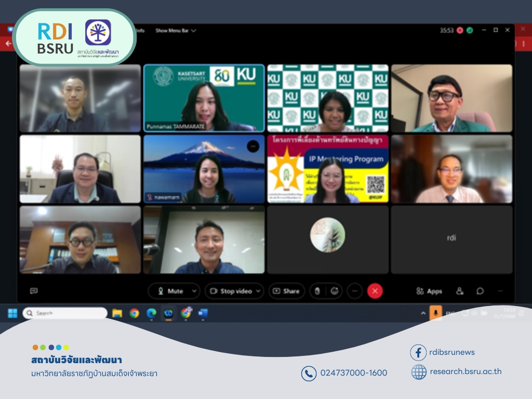Select the rdi participant tile
This screenshot has width=532, height=399.
click(x=451, y=240)
